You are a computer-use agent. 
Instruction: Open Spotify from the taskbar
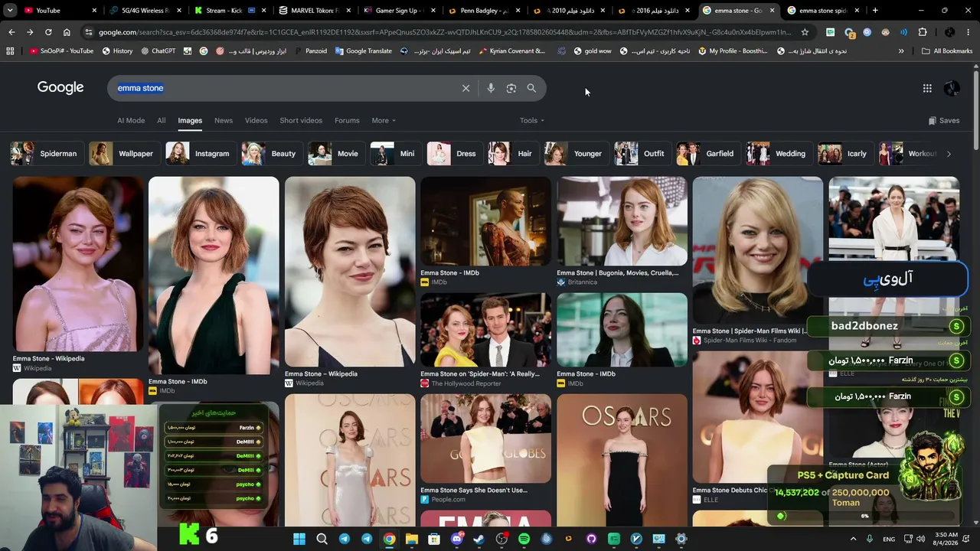(x=524, y=539)
